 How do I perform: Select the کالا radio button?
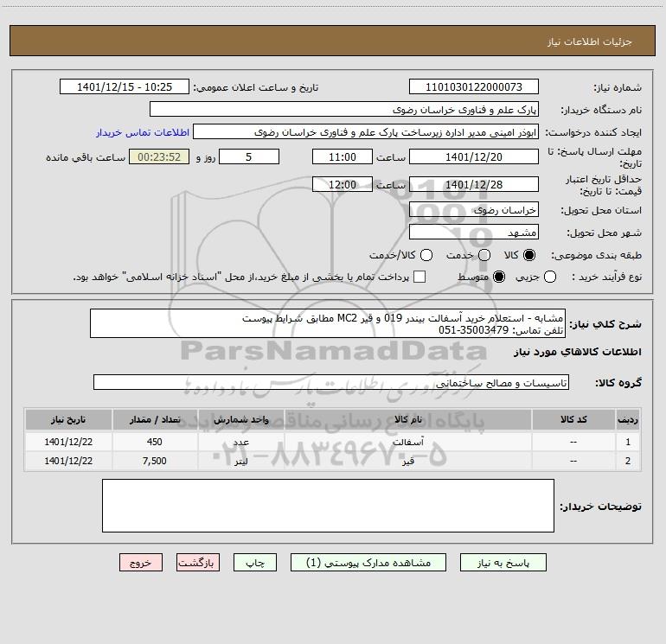tap(529, 255)
